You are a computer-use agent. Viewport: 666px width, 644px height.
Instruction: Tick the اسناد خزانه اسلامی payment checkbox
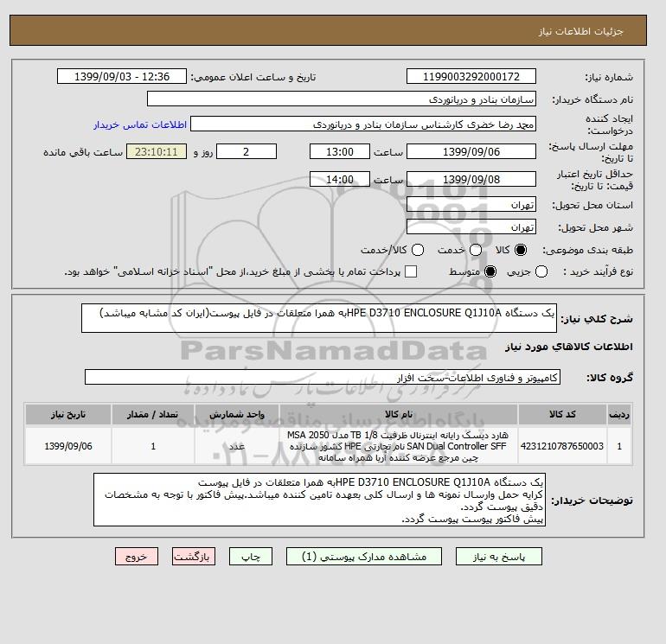[x=411, y=271]
